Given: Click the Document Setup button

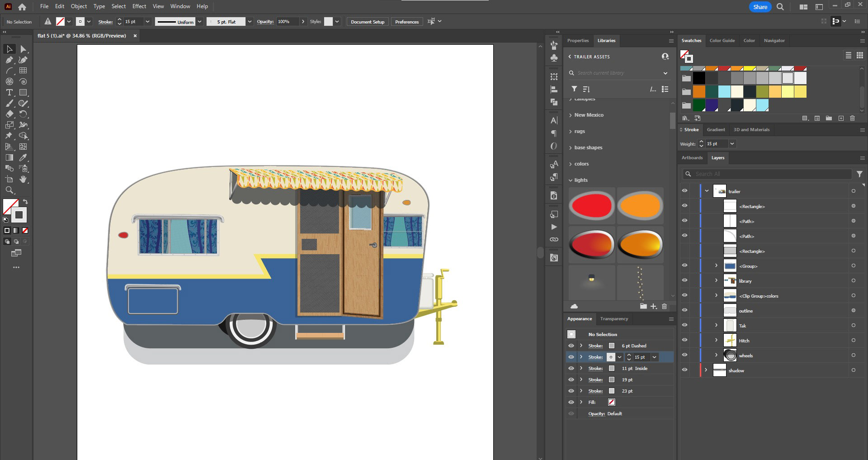Looking at the screenshot, I should click(x=368, y=22).
